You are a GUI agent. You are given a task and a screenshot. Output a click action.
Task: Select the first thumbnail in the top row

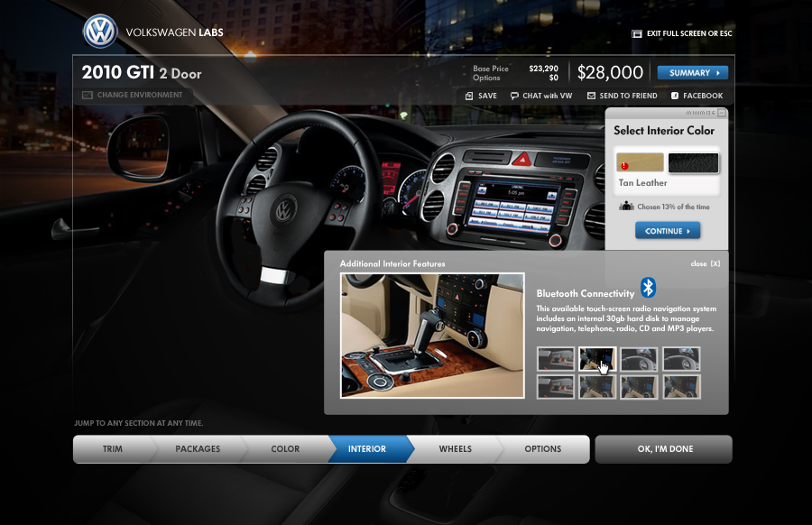[556, 359]
